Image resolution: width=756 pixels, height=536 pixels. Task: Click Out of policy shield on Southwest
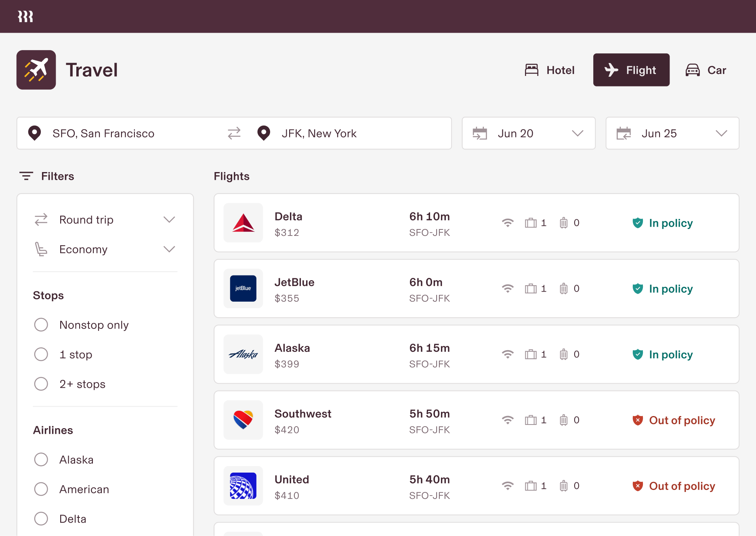point(638,420)
